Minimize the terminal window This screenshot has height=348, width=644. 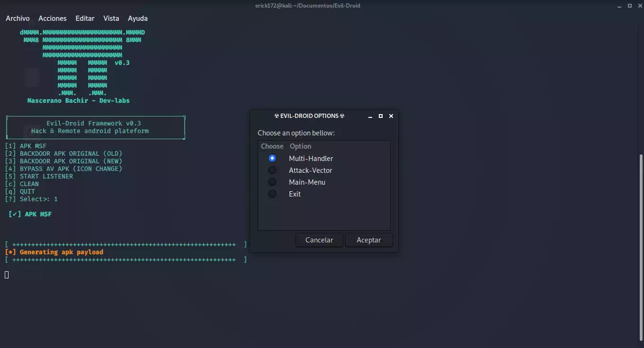coord(619,6)
